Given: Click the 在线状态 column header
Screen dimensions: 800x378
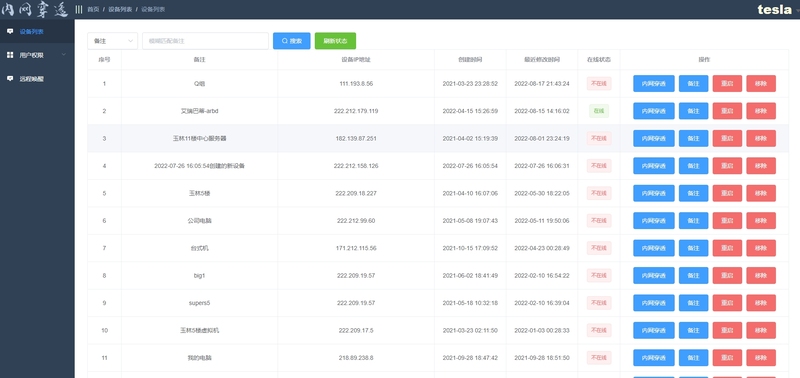Looking at the screenshot, I should (x=598, y=60).
